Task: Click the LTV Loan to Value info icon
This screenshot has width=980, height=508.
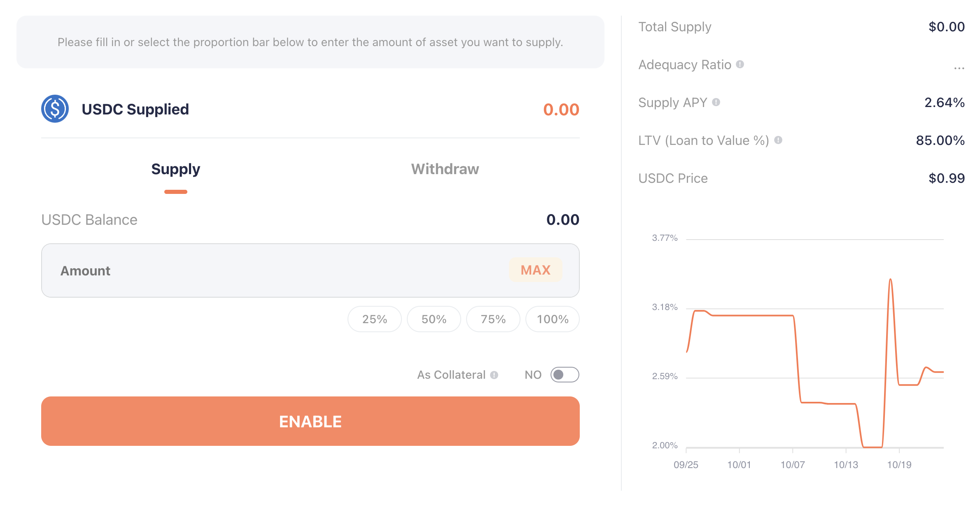Action: coord(778,140)
